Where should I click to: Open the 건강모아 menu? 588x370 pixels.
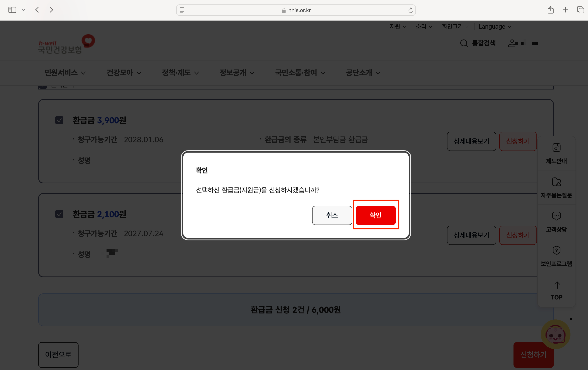coord(124,73)
